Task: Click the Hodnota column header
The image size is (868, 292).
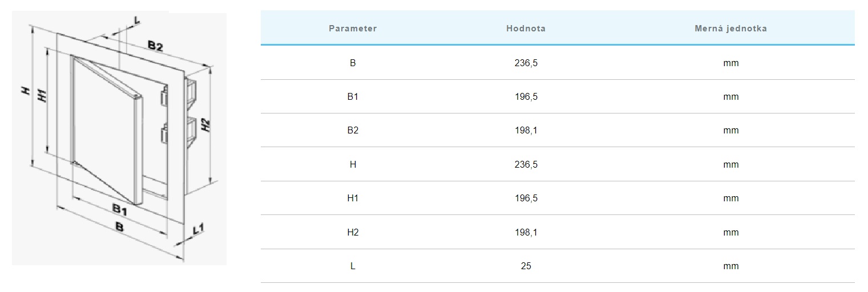Action: [x=526, y=29]
